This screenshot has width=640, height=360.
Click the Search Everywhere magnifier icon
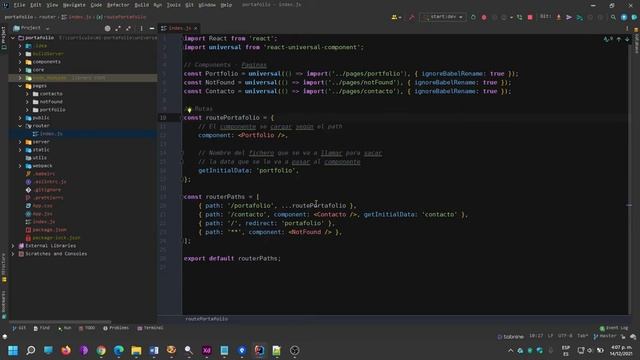click(x=613, y=17)
